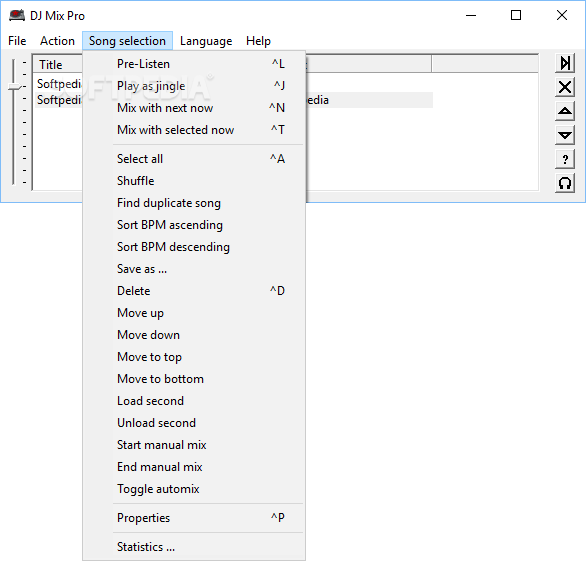Viewport: 586px width, 561px height.
Task: Open the Language menu
Action: click(206, 41)
